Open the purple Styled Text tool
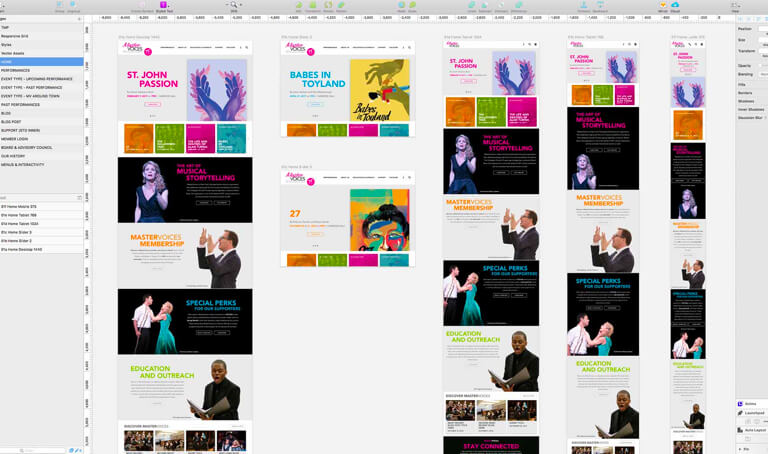The width and height of the screenshot is (768, 454). [x=164, y=5]
